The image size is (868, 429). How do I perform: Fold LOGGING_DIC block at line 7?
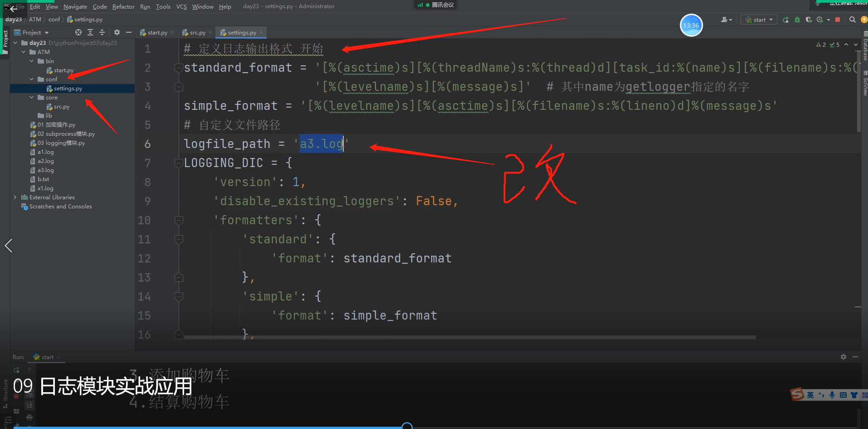pyautogui.click(x=179, y=163)
